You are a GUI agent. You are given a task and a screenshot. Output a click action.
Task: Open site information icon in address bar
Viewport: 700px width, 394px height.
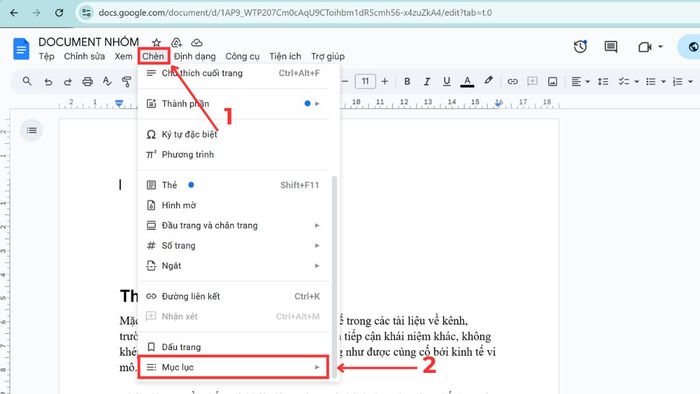coord(86,12)
